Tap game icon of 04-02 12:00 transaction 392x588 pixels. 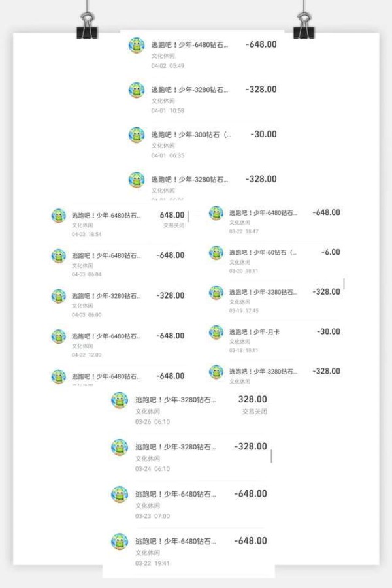(x=58, y=336)
